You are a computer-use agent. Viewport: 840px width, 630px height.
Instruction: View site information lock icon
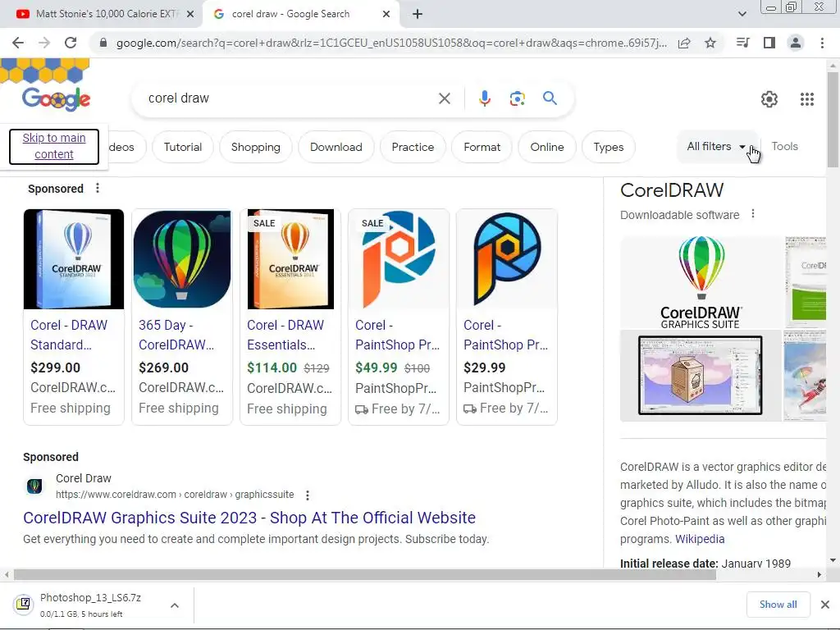tap(103, 43)
